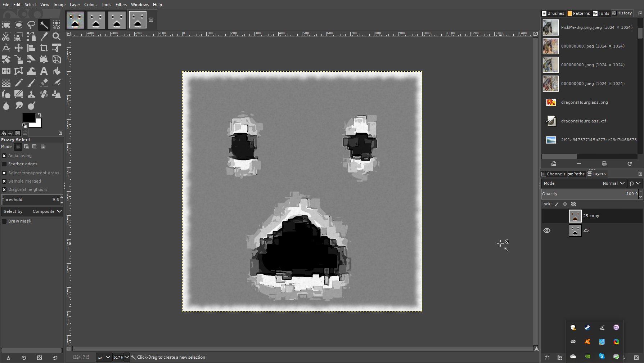Select the Crop tool
This screenshot has width=644, height=363.
point(44,48)
